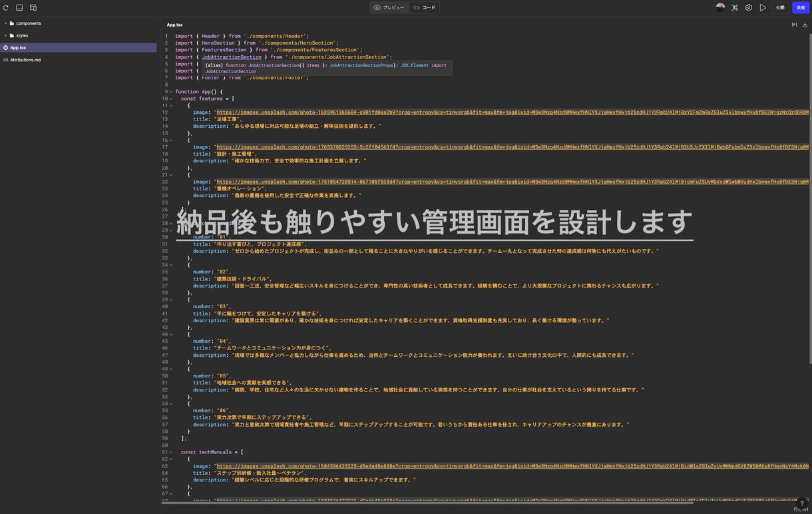Toggle the split layout panel icon
This screenshot has height=514, width=812.
click(x=33, y=7)
